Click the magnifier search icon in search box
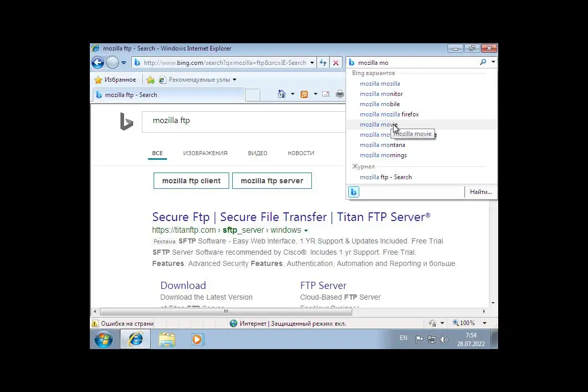Viewport: 588px width, 392px height. [483, 62]
